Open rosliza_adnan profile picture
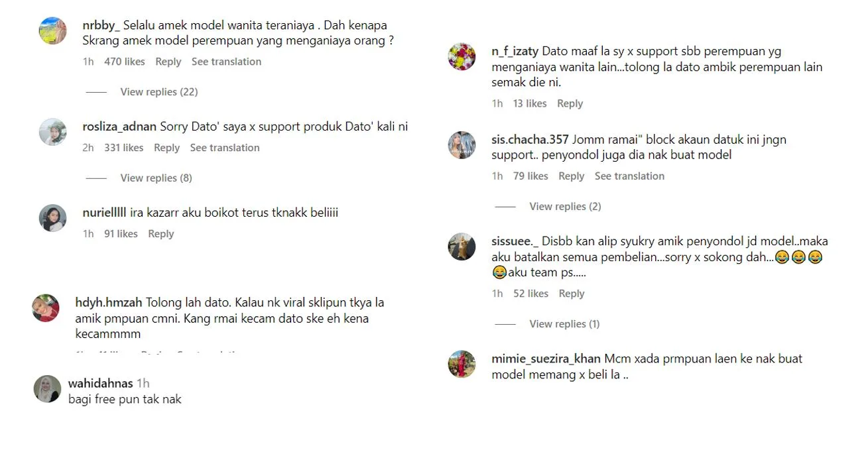This screenshot has height=454, width=868. point(52,132)
